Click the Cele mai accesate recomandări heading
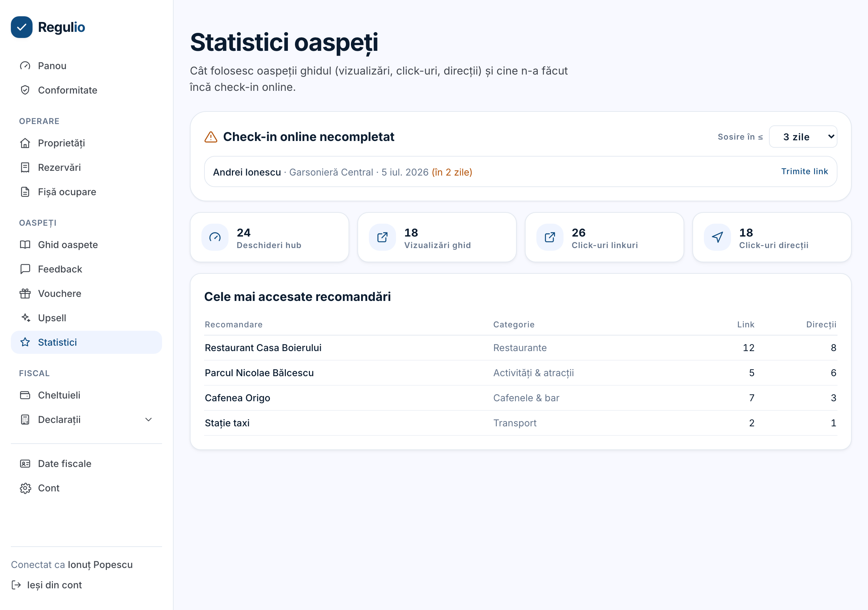The width and height of the screenshot is (868, 610). 297,297
